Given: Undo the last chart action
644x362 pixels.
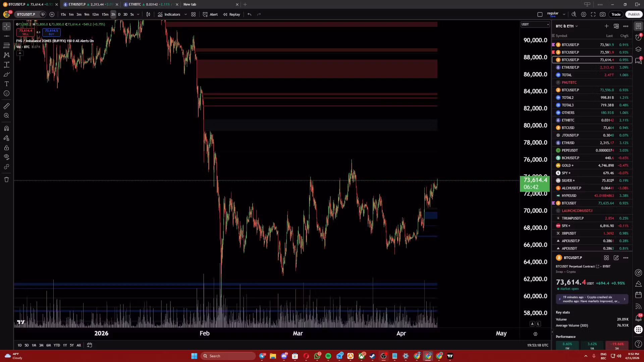Looking at the screenshot, I should pos(249,14).
